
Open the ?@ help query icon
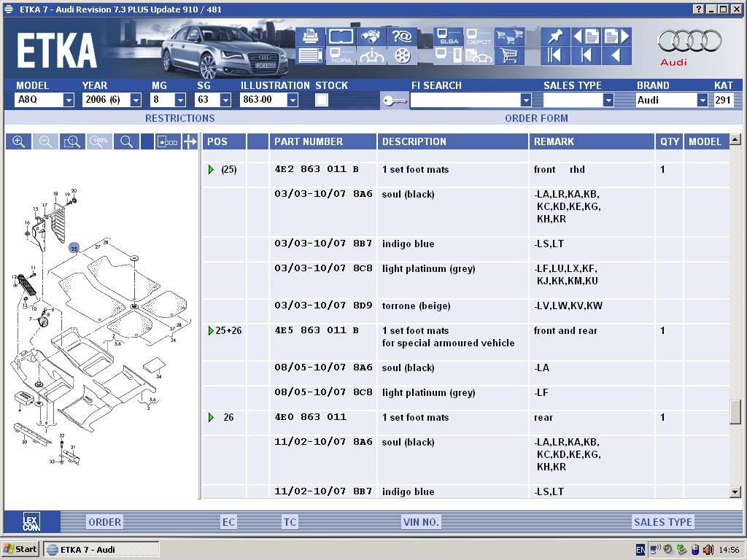[402, 36]
